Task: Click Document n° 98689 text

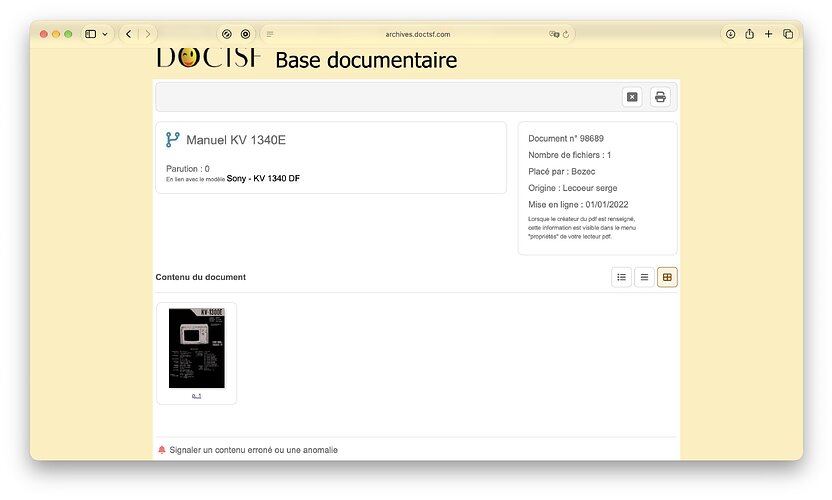Action: click(x=566, y=138)
